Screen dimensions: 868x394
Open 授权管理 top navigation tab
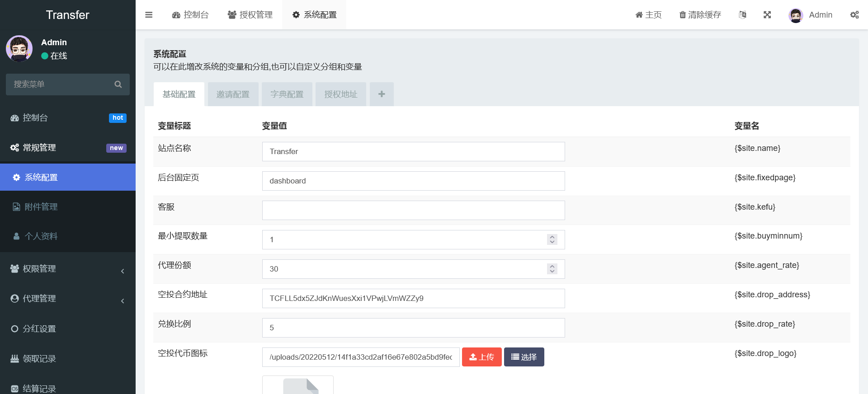pos(250,15)
